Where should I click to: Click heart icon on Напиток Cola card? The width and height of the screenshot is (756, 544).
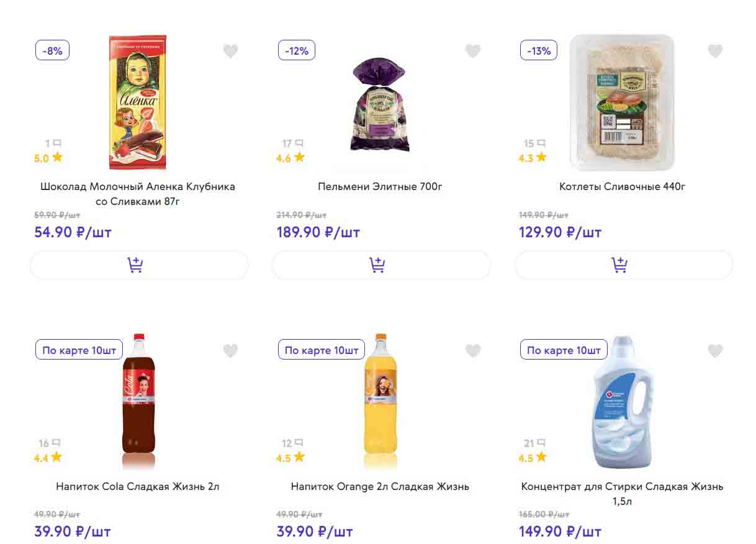pos(230,351)
